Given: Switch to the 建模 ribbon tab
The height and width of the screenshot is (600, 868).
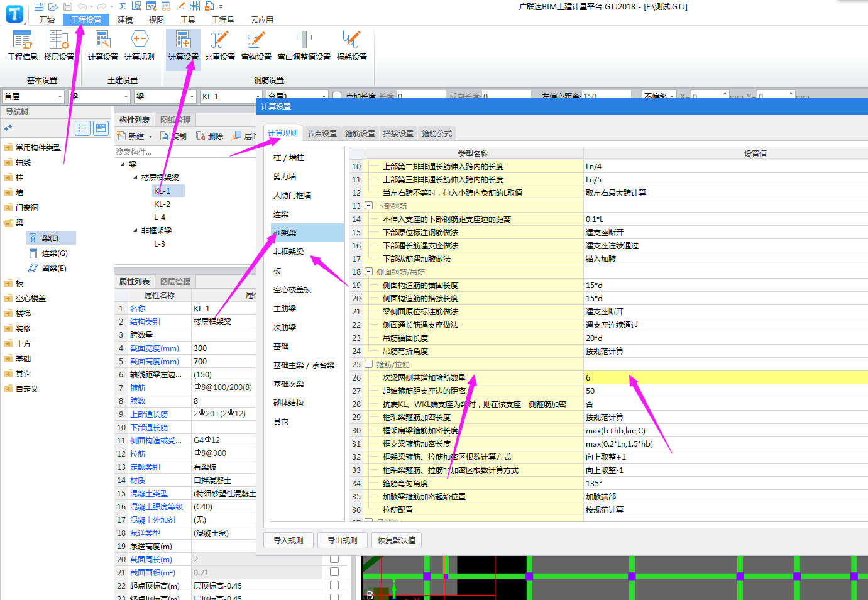Looking at the screenshot, I should click(x=125, y=19).
